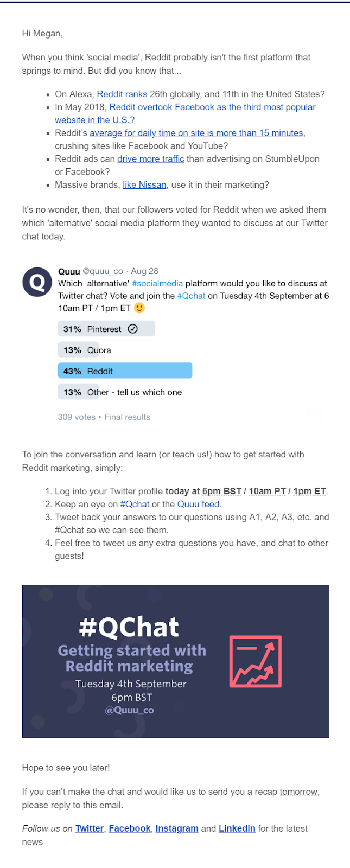Click the pink growth chart icon
The height and width of the screenshot is (868, 350).
click(x=256, y=662)
